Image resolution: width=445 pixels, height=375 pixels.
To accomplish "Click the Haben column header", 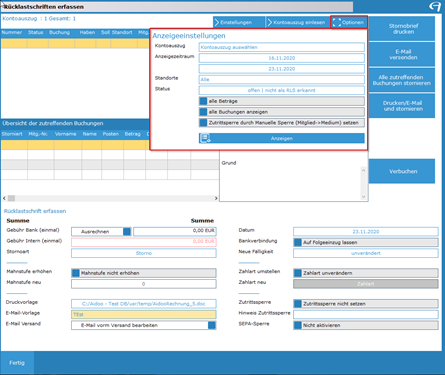I will coord(87,32).
